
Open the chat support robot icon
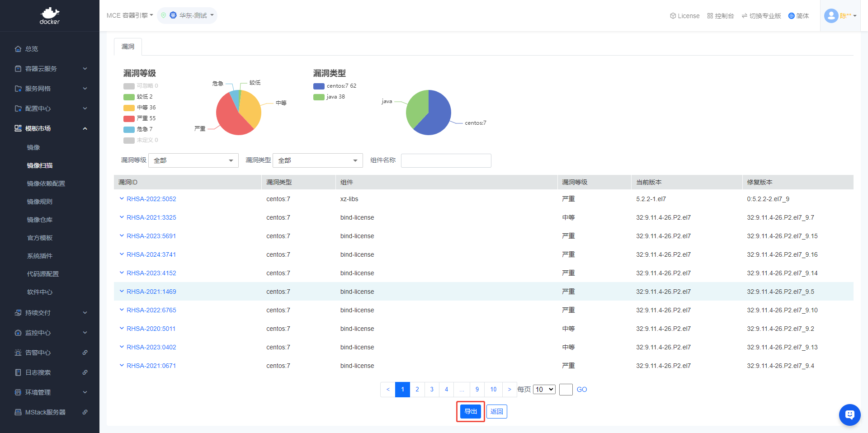(849, 414)
